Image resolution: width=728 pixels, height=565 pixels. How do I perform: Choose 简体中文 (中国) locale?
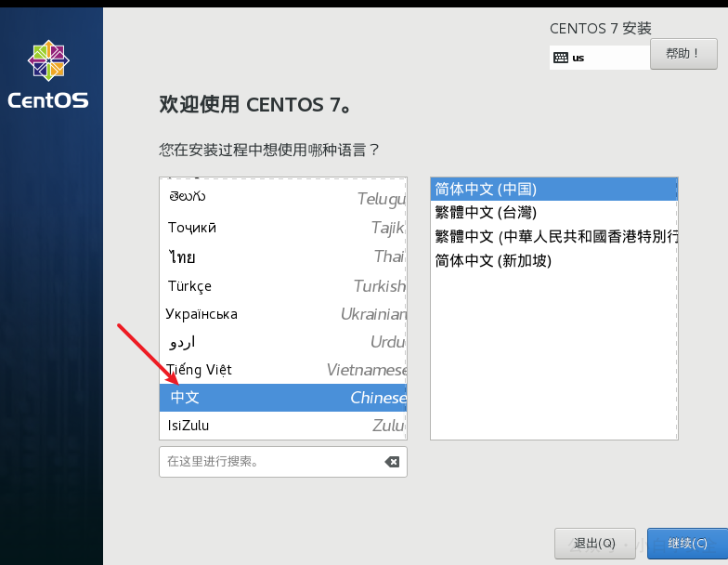tap(553, 190)
